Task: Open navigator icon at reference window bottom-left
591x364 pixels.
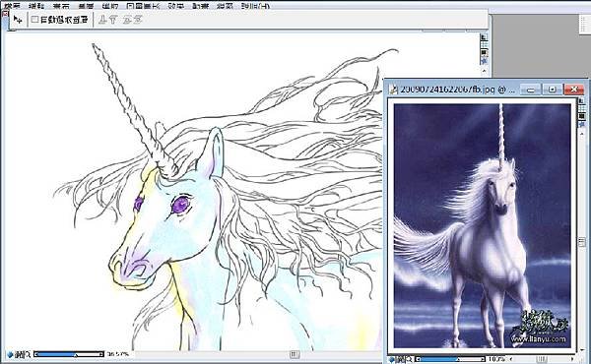Action: click(x=392, y=360)
